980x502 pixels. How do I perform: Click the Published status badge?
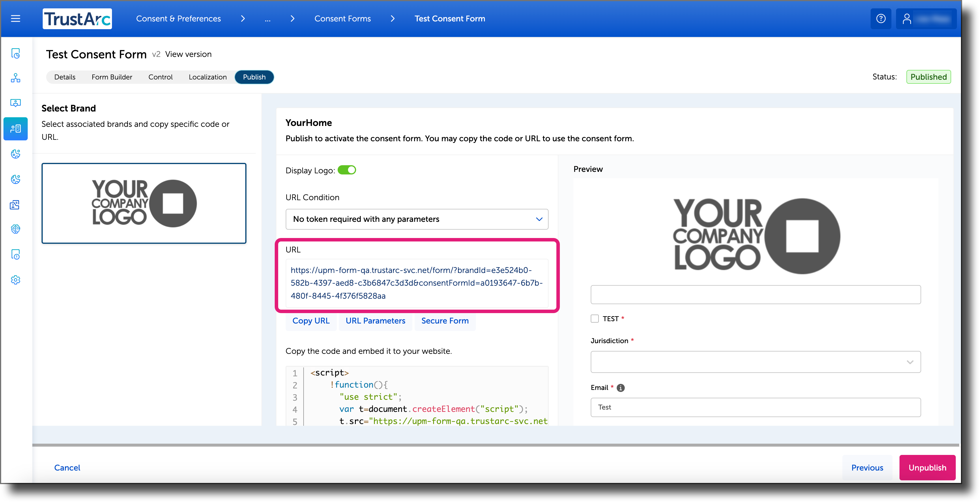[x=928, y=77]
